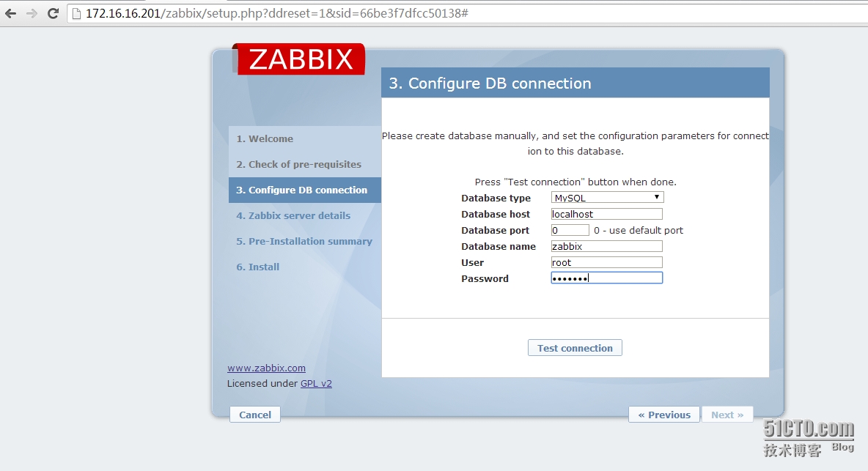Image resolution: width=868 pixels, height=471 pixels.
Task: Click the Next » button
Action: [x=727, y=415]
